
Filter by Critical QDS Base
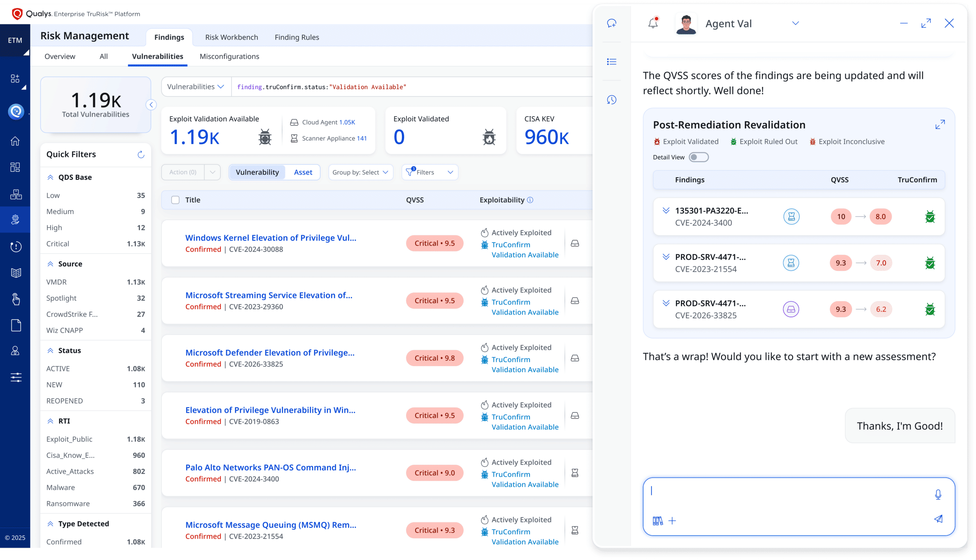coord(95,244)
